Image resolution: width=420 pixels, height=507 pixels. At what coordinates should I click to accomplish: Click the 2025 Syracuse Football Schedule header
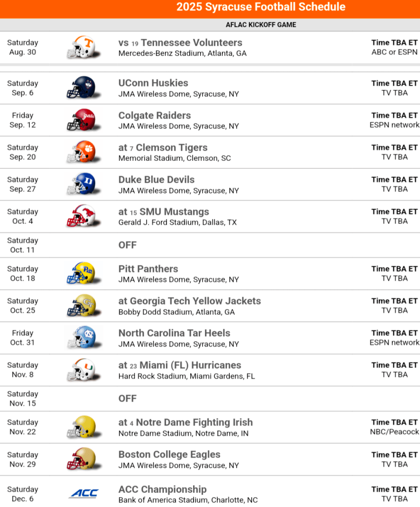point(261,7)
